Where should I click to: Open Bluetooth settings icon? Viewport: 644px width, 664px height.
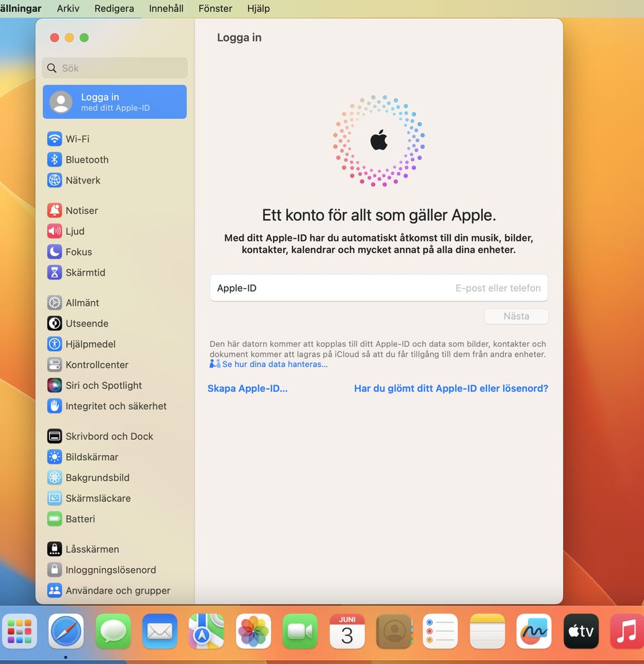tap(54, 160)
